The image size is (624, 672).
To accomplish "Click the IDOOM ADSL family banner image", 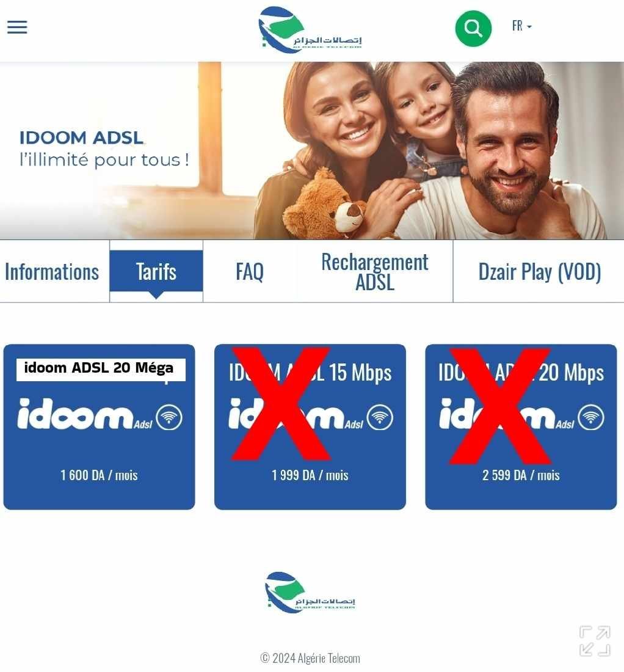I will [x=312, y=150].
